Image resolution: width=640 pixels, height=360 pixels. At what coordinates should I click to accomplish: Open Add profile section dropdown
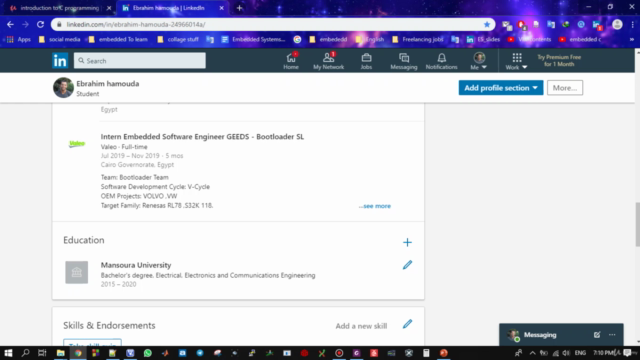pyautogui.click(x=501, y=88)
